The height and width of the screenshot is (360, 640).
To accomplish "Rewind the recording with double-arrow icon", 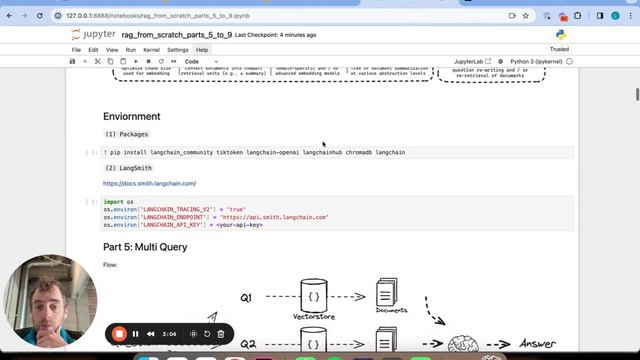I will pyautogui.click(x=151, y=334).
